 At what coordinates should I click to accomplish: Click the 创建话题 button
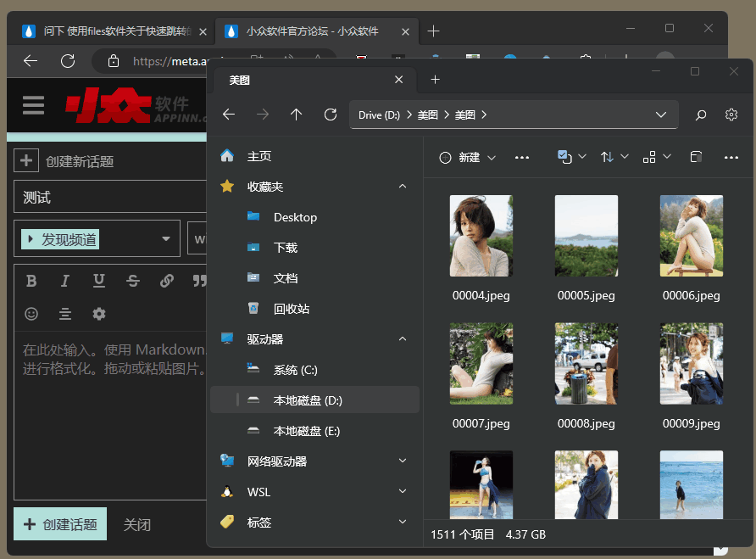(x=60, y=524)
